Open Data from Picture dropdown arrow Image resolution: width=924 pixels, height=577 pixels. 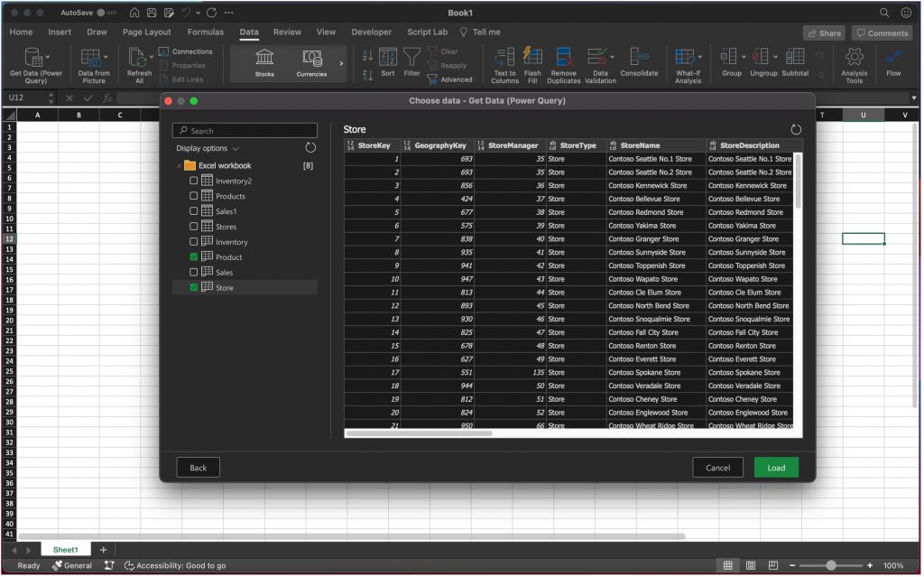click(106, 57)
